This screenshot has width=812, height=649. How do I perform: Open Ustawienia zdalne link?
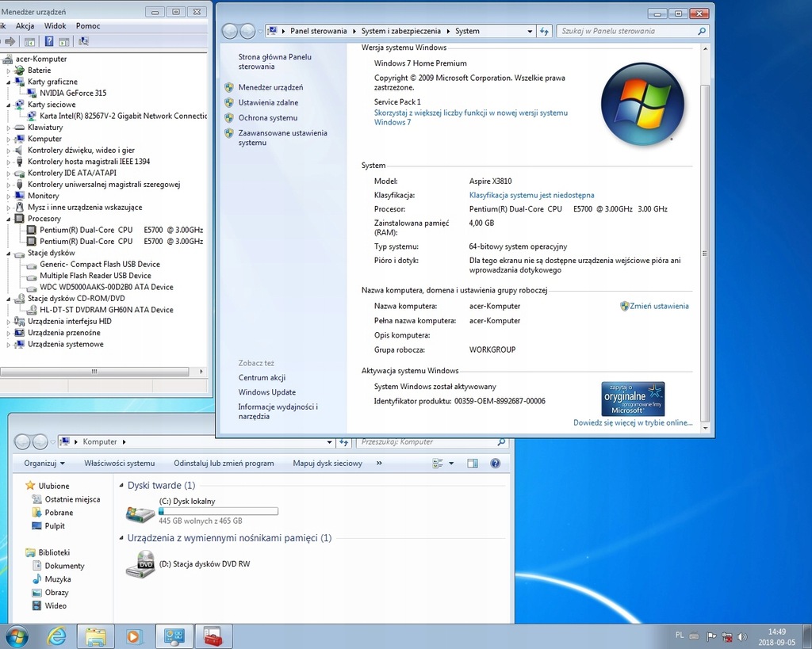[268, 102]
